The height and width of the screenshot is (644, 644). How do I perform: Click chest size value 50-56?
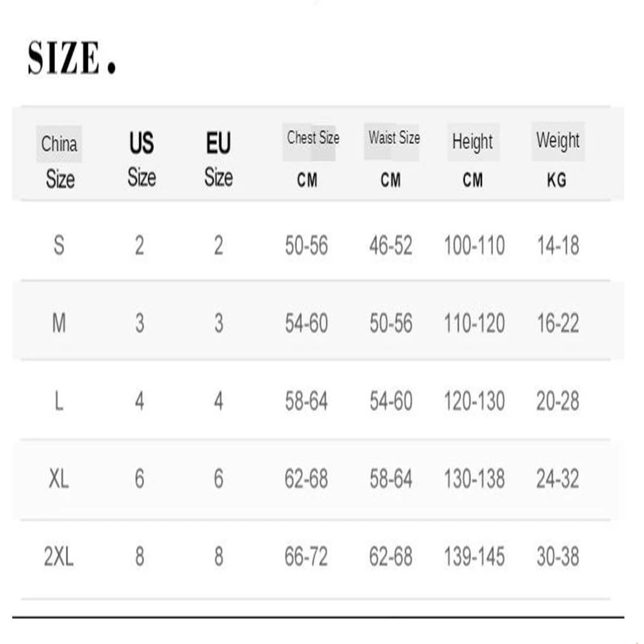tap(306, 245)
